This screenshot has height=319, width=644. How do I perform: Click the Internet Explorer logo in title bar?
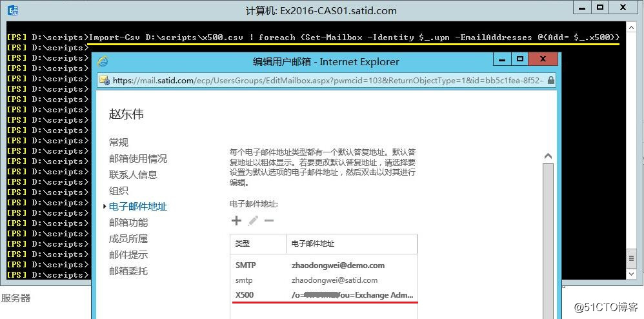103,61
